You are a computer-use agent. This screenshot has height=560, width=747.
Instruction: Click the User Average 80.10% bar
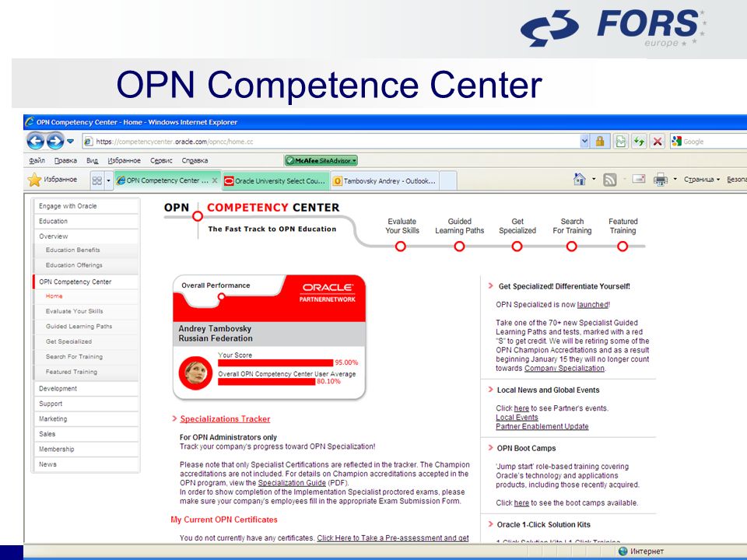pos(266,381)
